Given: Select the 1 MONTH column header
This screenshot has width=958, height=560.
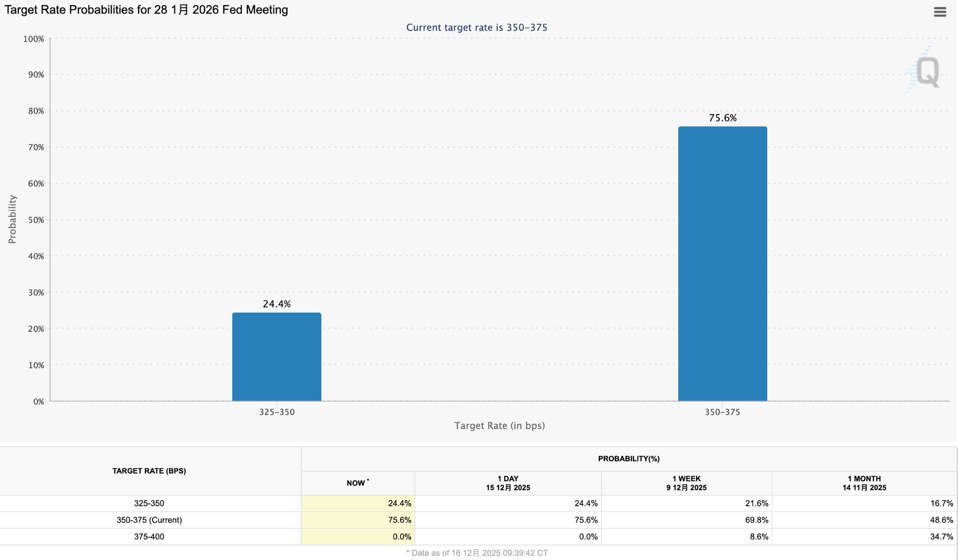Looking at the screenshot, I should tap(864, 483).
